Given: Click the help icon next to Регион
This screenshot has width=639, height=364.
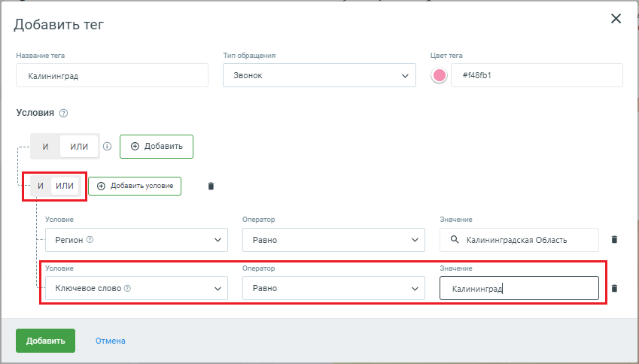Looking at the screenshot, I should click(90, 239).
